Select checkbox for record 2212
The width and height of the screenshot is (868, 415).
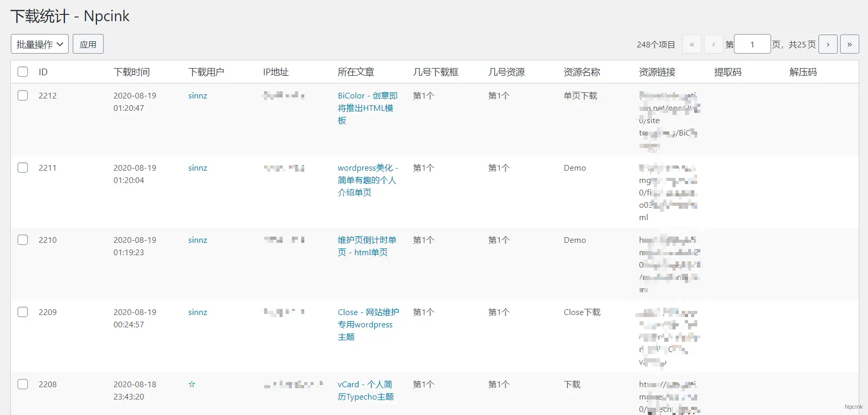(x=23, y=95)
